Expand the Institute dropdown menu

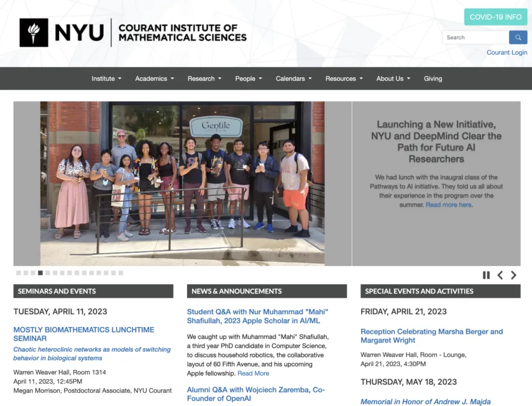[107, 79]
